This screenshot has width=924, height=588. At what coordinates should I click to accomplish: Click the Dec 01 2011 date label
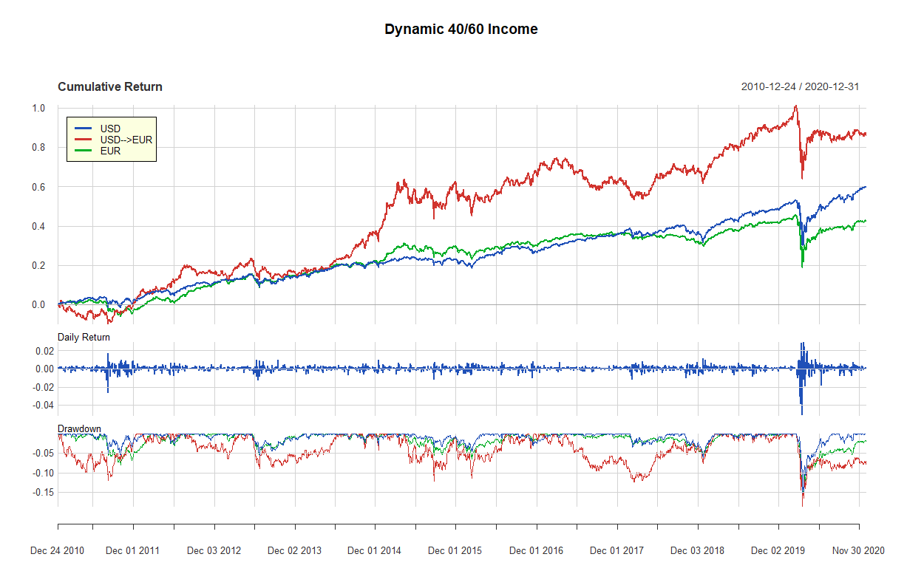(132, 550)
